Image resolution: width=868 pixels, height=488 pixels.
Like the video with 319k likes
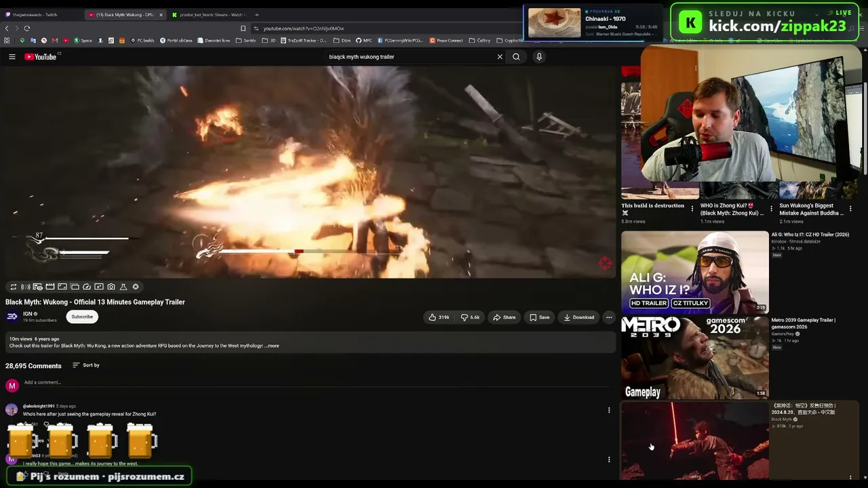pos(439,317)
